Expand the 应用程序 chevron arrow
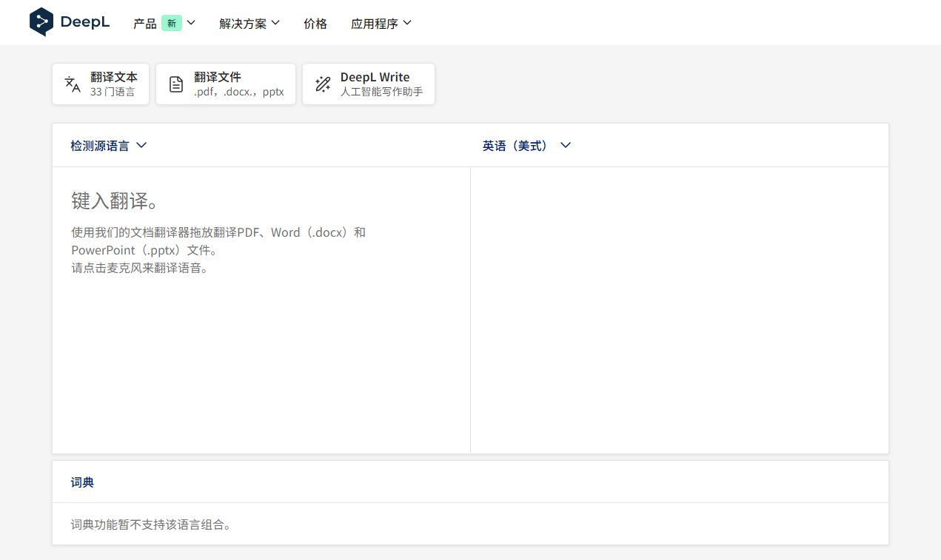 coord(407,23)
